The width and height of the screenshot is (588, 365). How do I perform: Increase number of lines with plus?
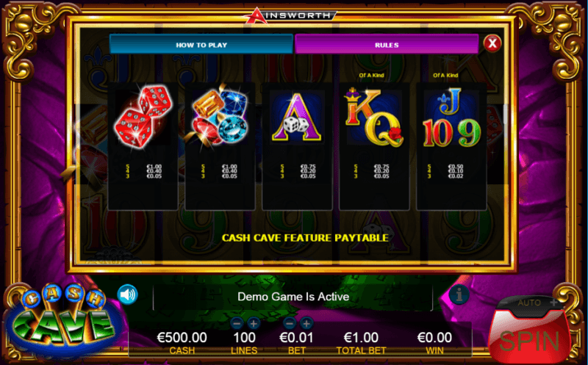pyautogui.click(x=254, y=323)
